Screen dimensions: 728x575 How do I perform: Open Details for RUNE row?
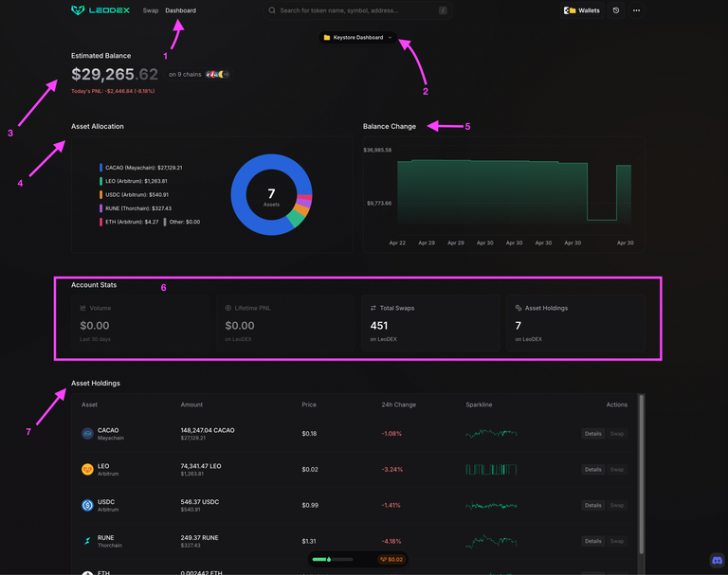(x=592, y=541)
